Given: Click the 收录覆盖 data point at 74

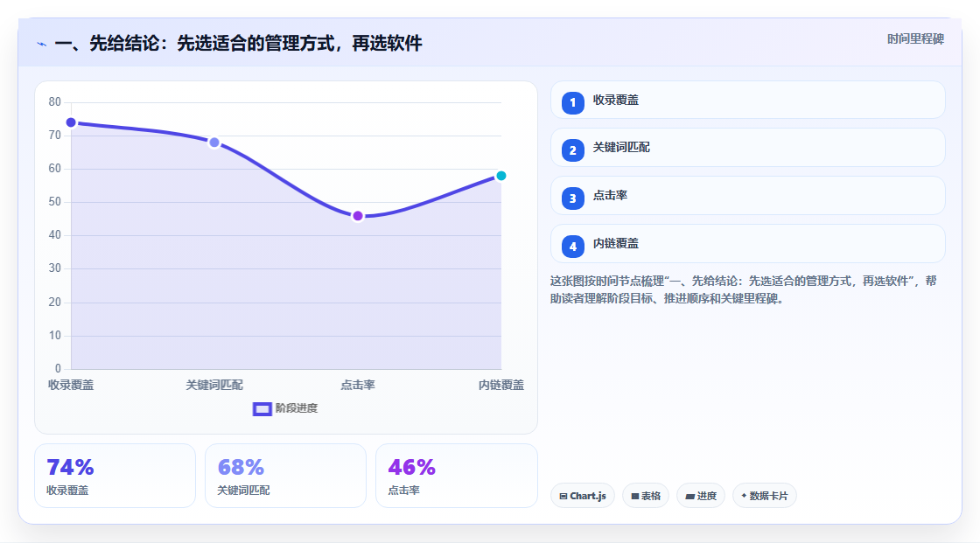Looking at the screenshot, I should pyautogui.click(x=71, y=122).
